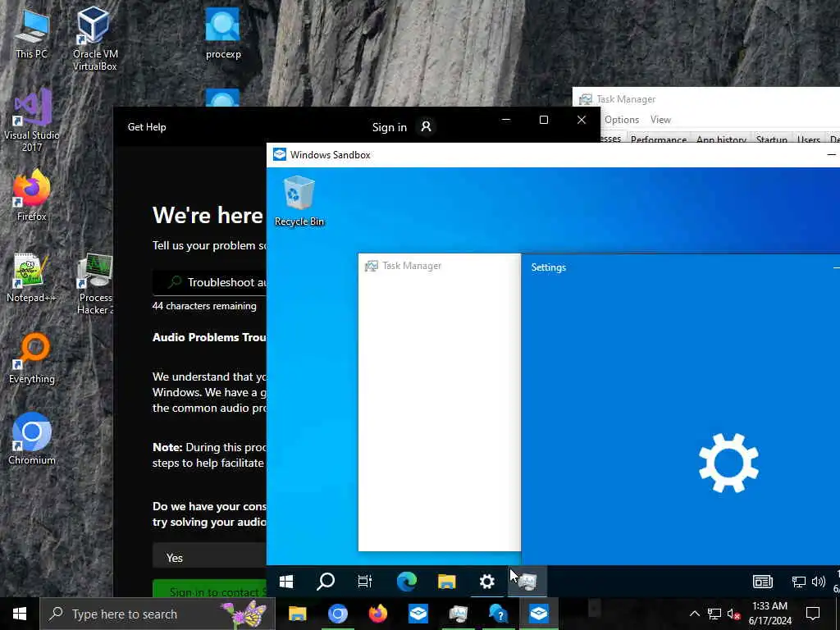Click Sign in link in Get Help
Viewport: 840px width, 630px height.
[x=390, y=127]
